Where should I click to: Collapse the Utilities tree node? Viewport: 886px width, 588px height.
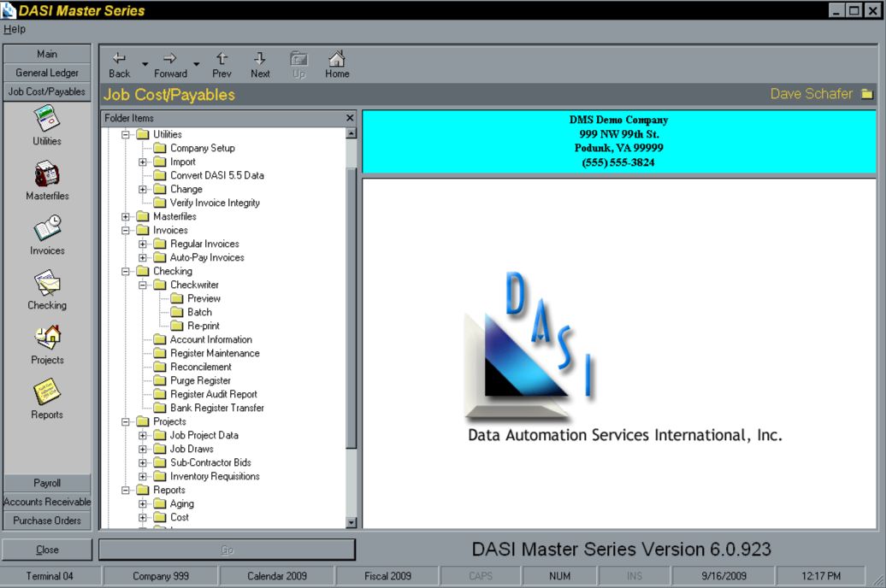[x=126, y=134]
